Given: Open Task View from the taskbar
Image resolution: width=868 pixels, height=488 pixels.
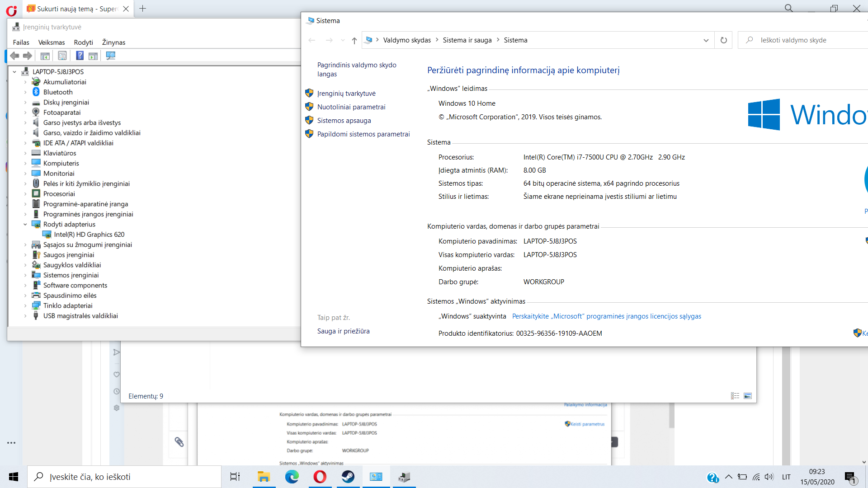Looking at the screenshot, I should coord(235,477).
